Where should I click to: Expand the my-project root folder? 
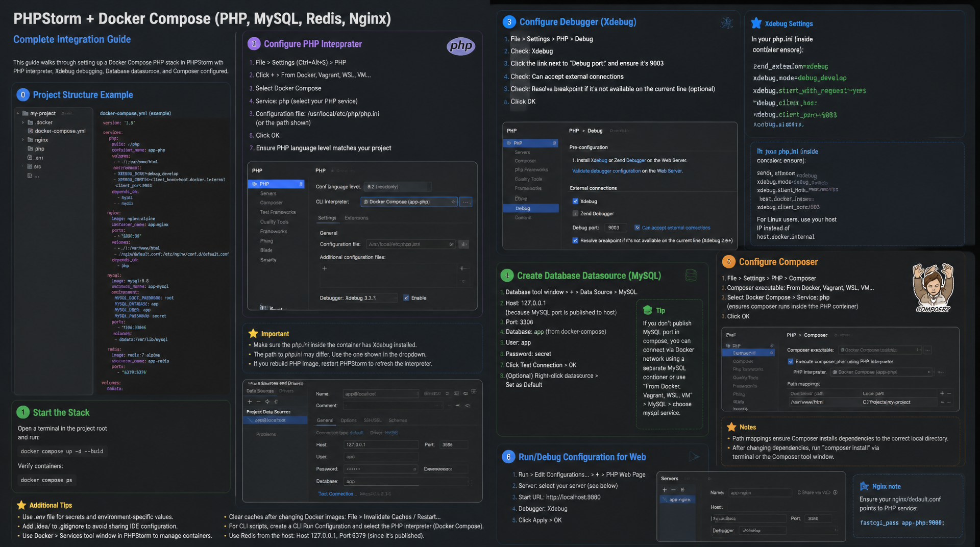tap(18, 113)
